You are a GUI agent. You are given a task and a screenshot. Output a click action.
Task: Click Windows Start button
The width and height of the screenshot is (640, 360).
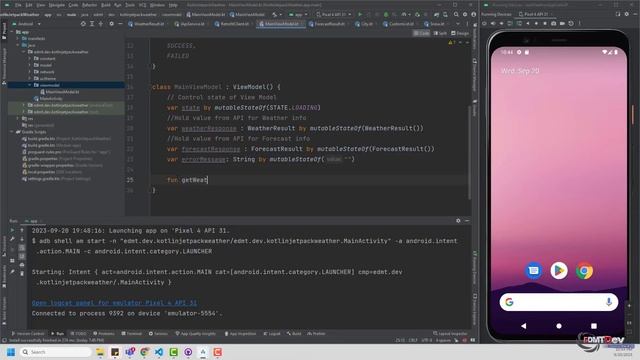pyautogui.click(x=11, y=352)
